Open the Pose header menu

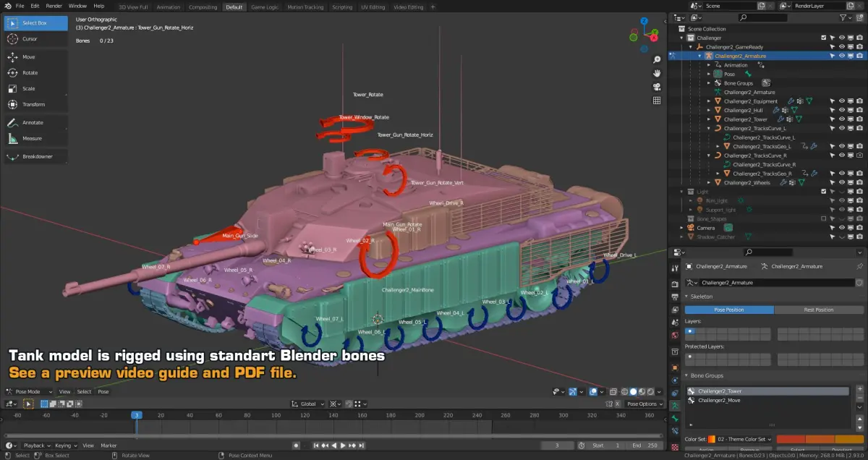(x=103, y=392)
